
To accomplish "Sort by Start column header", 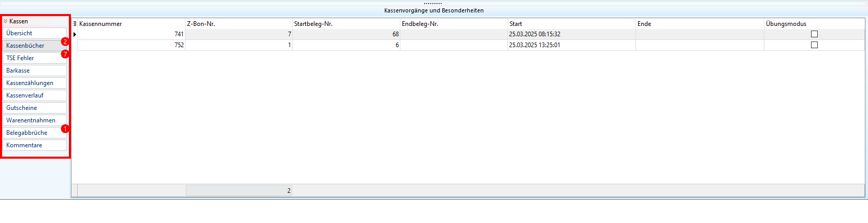I will (572, 24).
